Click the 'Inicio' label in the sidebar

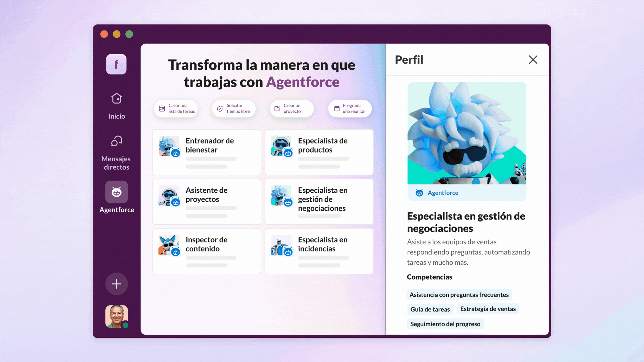(117, 116)
